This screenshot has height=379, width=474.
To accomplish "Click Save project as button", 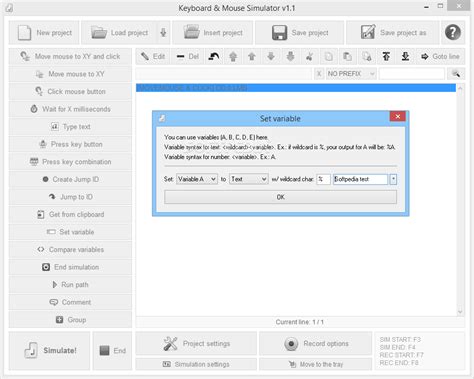I will coord(393,33).
